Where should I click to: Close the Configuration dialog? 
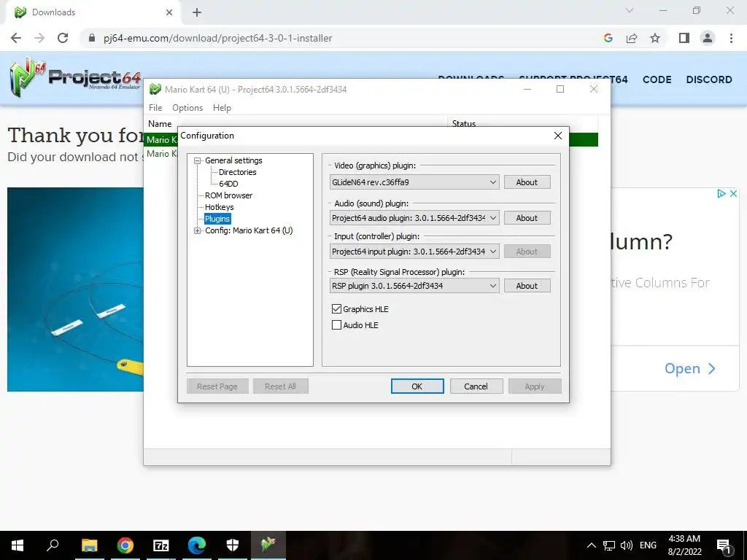[x=558, y=136]
